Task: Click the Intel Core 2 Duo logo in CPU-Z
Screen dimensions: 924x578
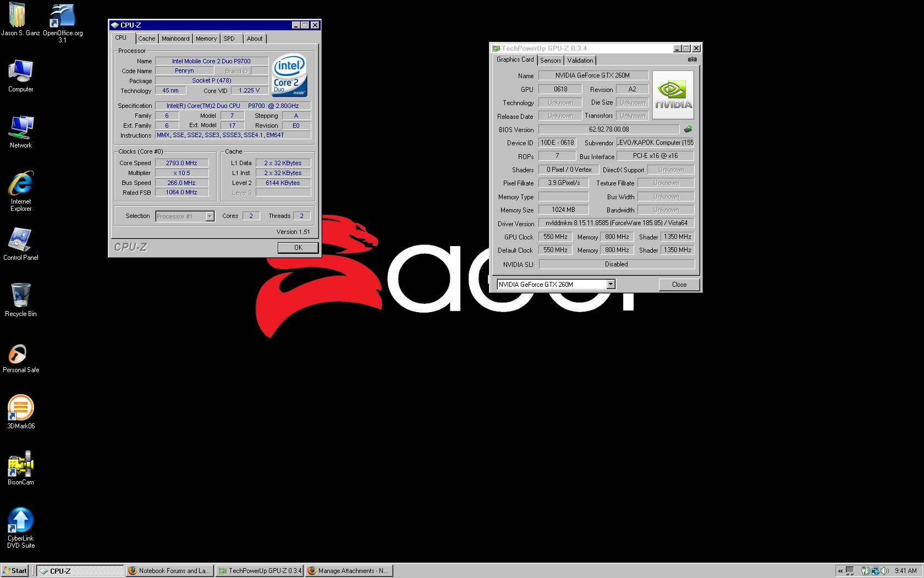Action: coord(289,75)
